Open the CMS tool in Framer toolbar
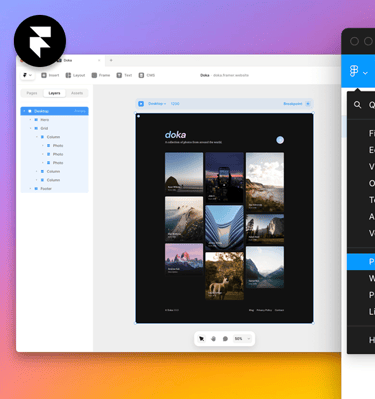Viewport: 375px width, 399px height. pos(147,75)
